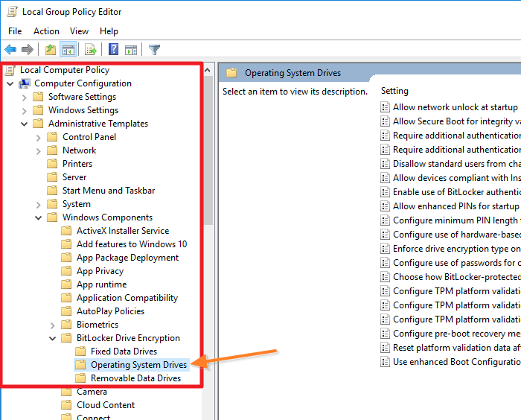Click the policy icon beside Configure minimum PIN length
Screen dimensions: 521x420
tap(385, 220)
